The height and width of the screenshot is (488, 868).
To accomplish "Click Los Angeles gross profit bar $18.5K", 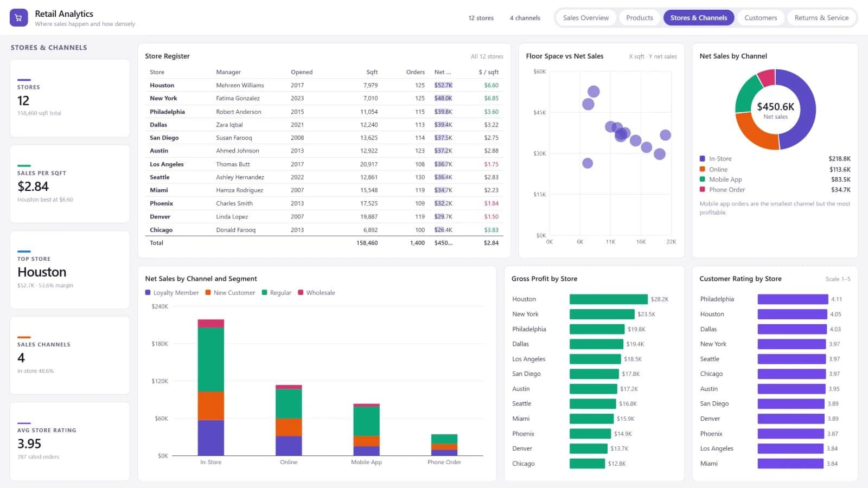I will tap(595, 359).
